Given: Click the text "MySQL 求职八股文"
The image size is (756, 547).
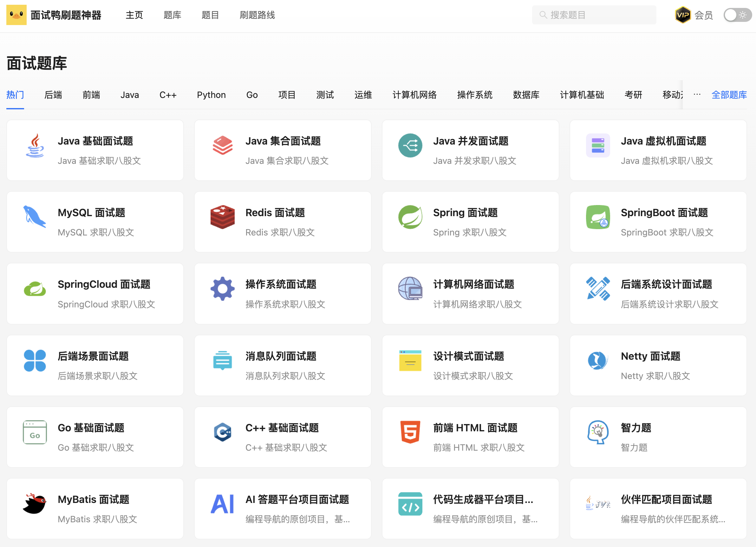Looking at the screenshot, I should tap(96, 232).
